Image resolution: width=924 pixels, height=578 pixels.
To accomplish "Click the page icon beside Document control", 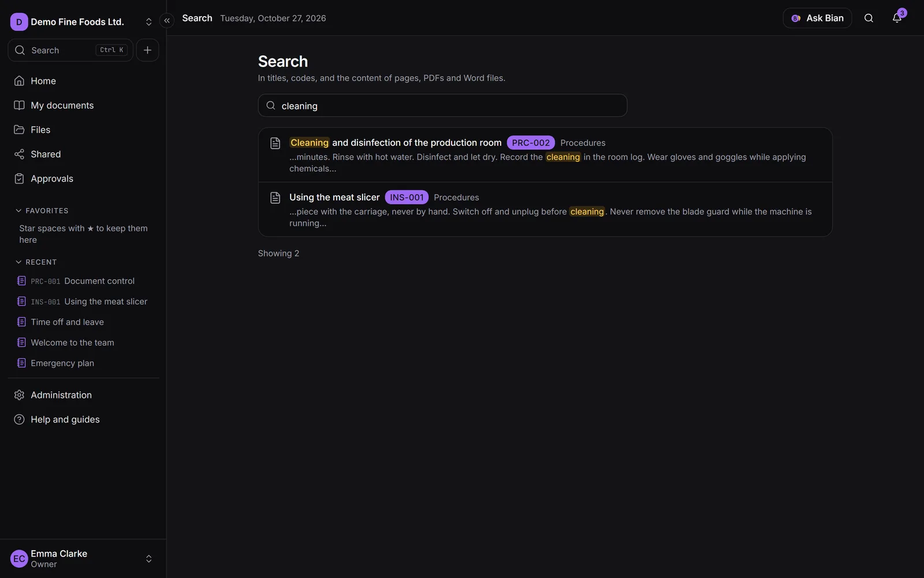I will [x=21, y=281].
